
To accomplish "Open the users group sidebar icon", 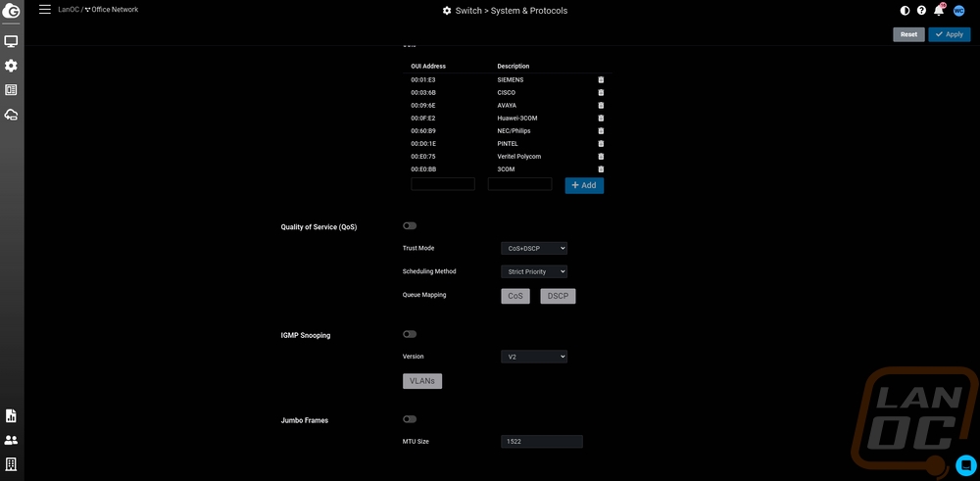I will [11, 440].
